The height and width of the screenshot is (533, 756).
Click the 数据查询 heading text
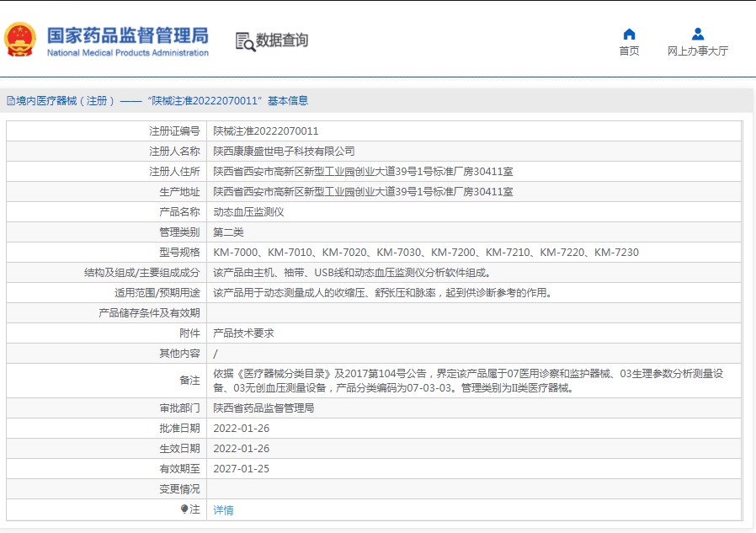pos(282,40)
